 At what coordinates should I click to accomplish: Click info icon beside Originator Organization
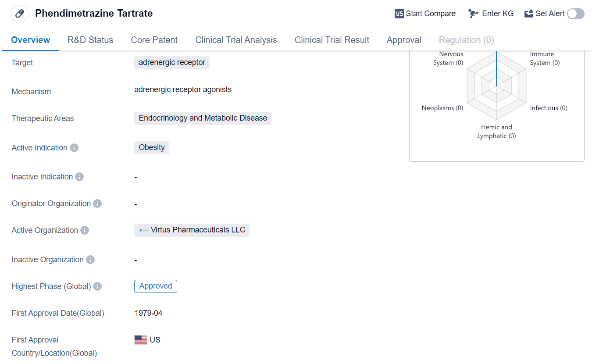click(x=97, y=203)
